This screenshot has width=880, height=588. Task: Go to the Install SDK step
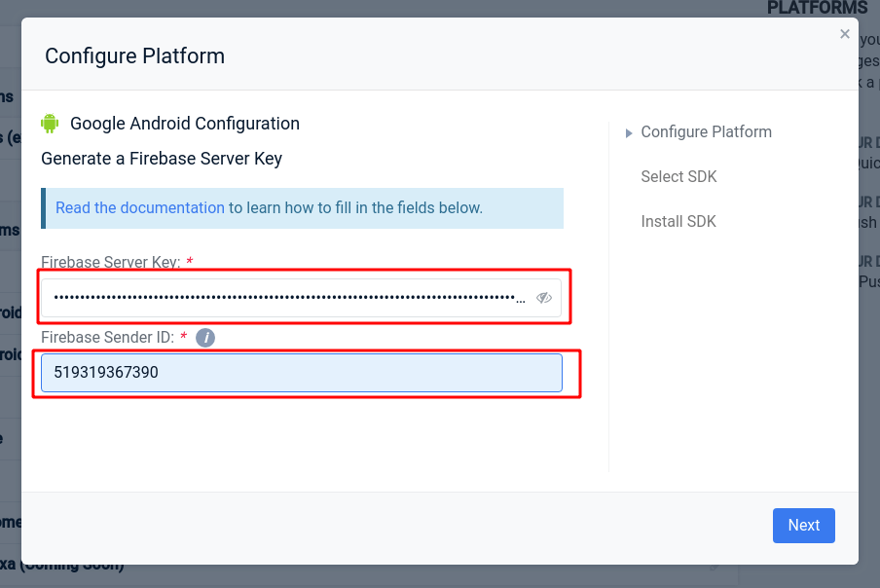[x=678, y=222]
